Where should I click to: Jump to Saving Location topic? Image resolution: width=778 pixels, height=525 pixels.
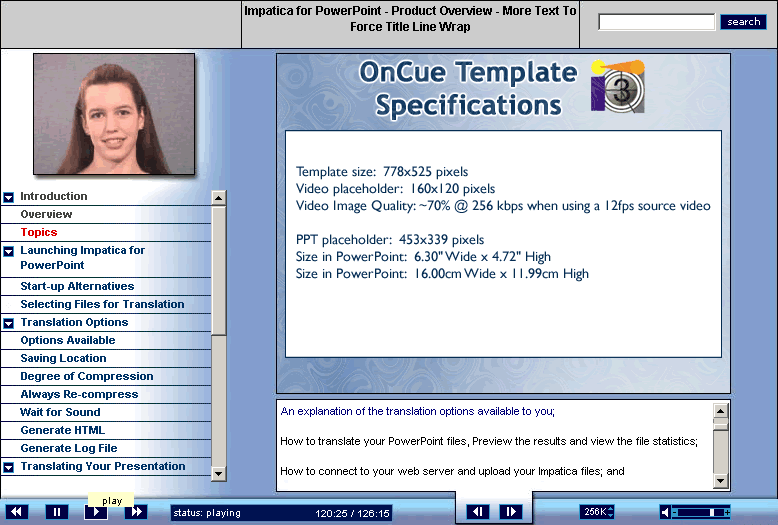point(63,358)
